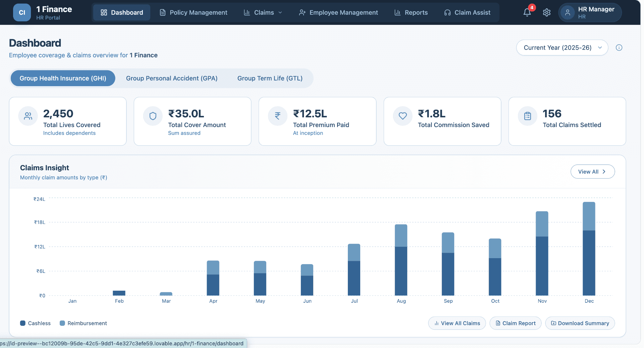644x348 pixels.
Task: Click the shield icon on Total Cover Amount
Action: click(153, 116)
